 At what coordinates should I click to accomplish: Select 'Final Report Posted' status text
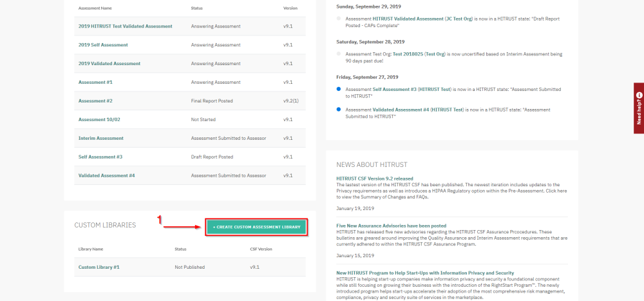pyautogui.click(x=212, y=101)
